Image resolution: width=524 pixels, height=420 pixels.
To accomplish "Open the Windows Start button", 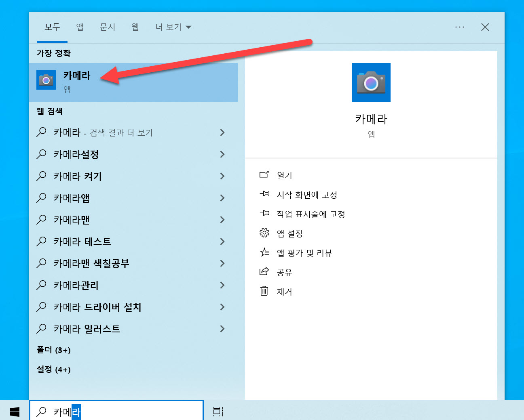I will [15, 412].
